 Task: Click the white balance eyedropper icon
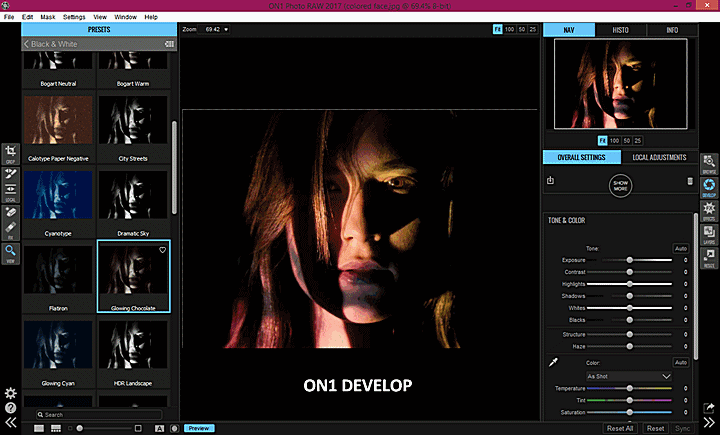pyautogui.click(x=553, y=362)
